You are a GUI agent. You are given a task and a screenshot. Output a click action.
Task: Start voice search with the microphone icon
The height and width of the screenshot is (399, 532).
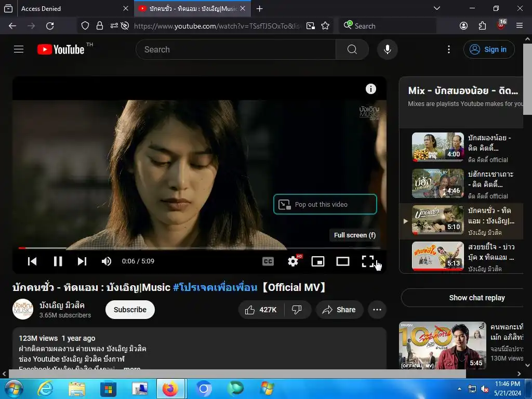[x=387, y=49]
